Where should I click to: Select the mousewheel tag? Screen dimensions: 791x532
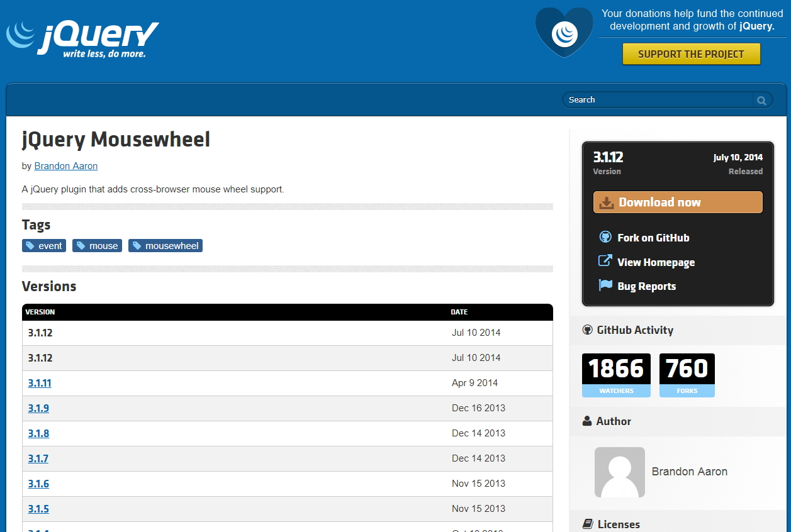point(165,246)
